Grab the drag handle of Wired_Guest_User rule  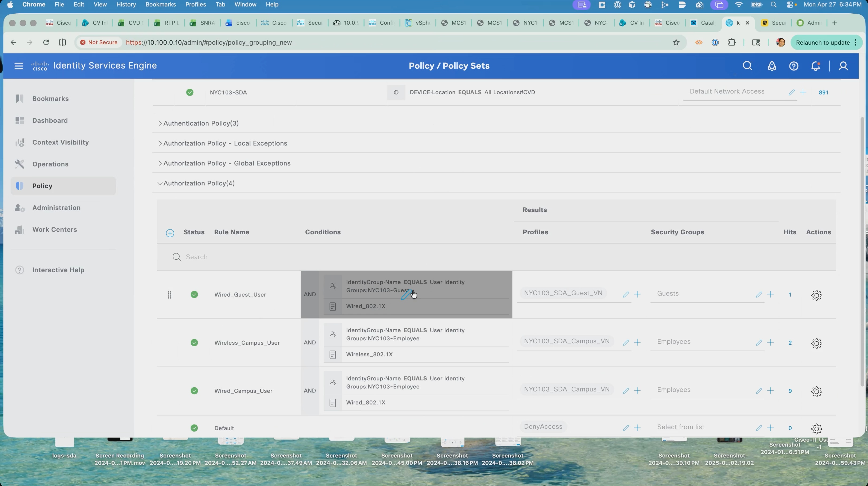click(169, 295)
